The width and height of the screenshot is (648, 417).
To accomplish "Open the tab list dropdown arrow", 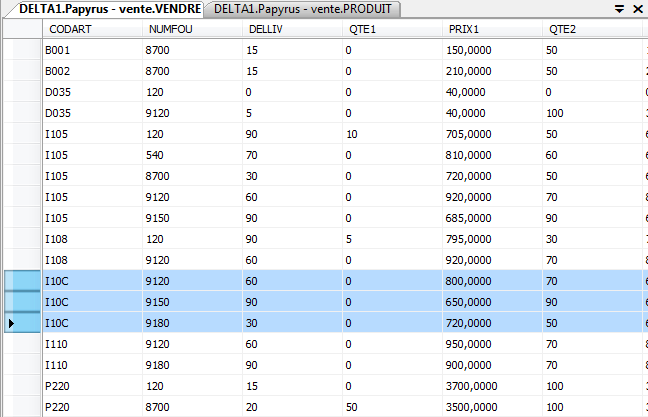I will 619,8.
